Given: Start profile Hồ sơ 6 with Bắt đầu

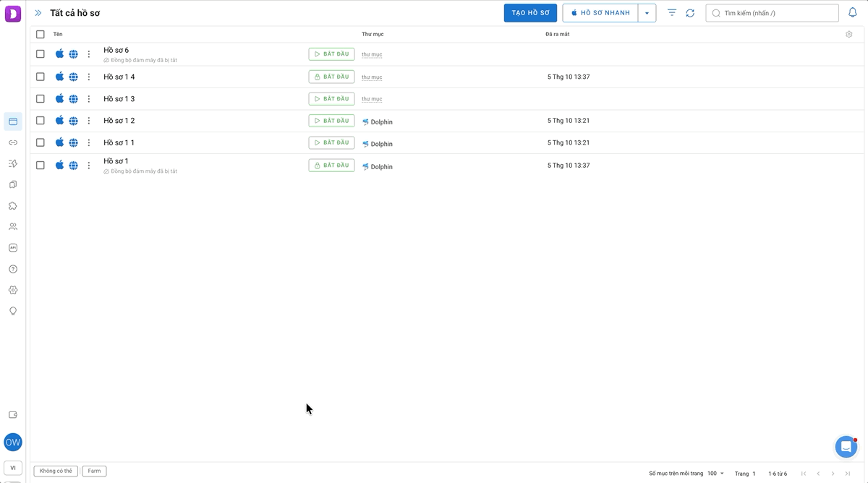Looking at the screenshot, I should (x=331, y=54).
